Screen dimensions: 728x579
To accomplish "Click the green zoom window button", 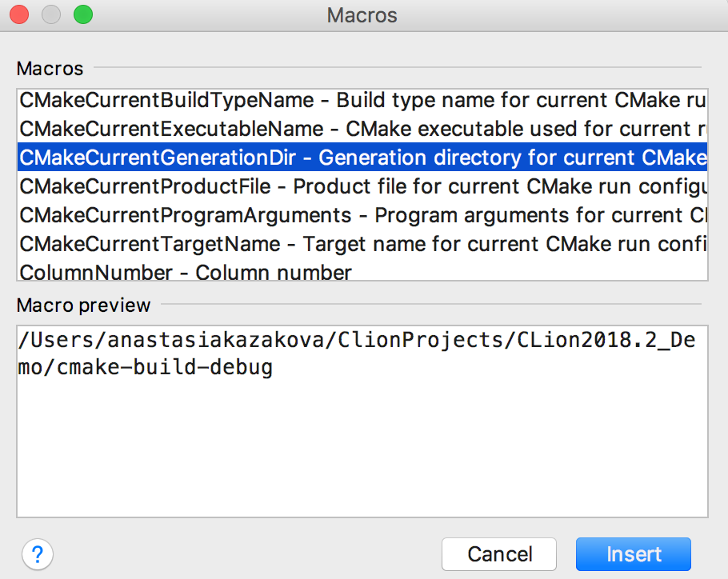I will [82, 14].
